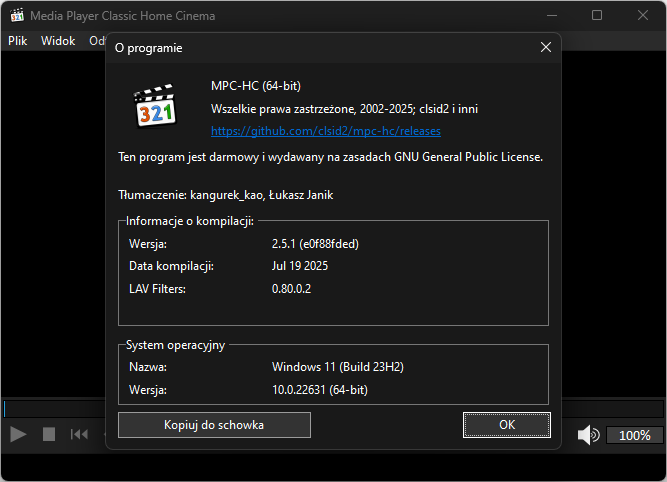Viewport: 667px width, 482px height.
Task: Select version text 2.5.1 (e0f88fded)
Action: coord(315,244)
